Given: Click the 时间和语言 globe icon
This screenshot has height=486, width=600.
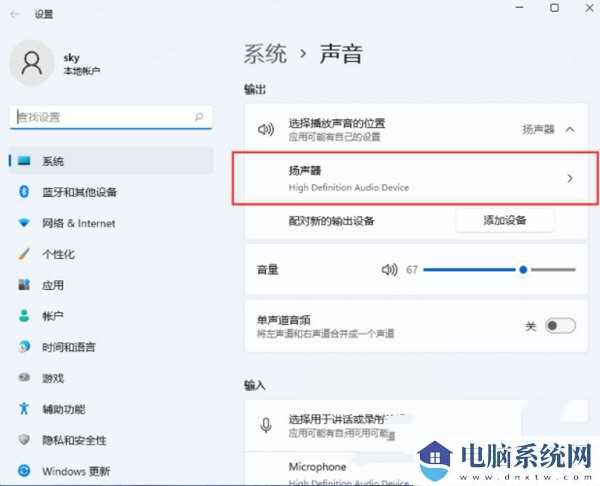Looking at the screenshot, I should [x=24, y=347].
